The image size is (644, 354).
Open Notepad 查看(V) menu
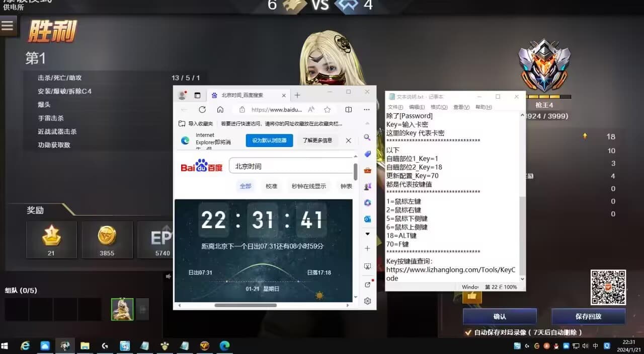pyautogui.click(x=461, y=107)
